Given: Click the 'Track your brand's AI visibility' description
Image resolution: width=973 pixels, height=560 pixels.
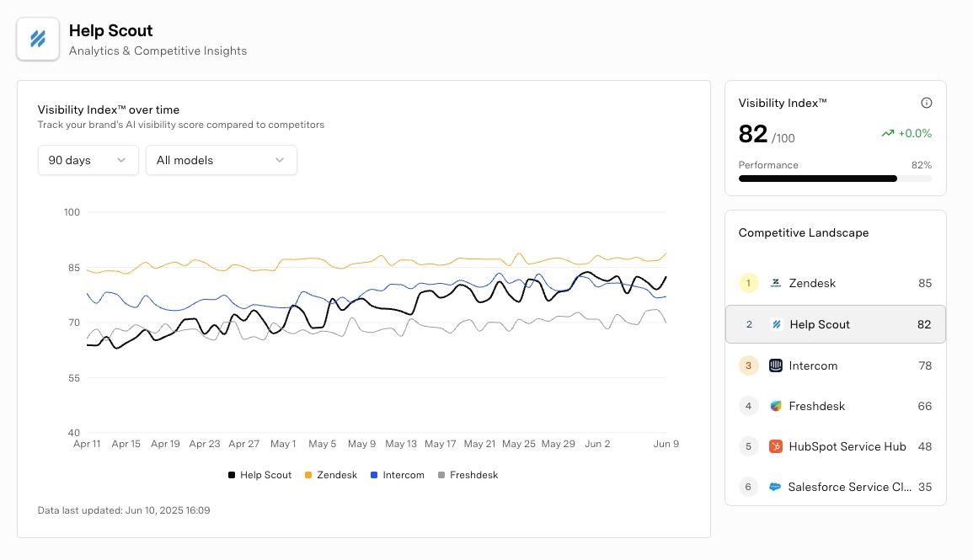Looking at the screenshot, I should point(181,125).
